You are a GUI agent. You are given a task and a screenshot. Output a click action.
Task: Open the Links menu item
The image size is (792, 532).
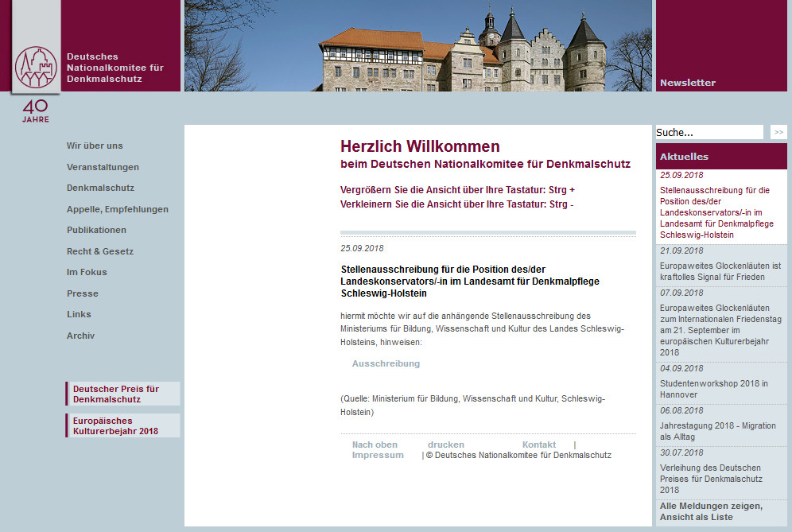pos(79,314)
